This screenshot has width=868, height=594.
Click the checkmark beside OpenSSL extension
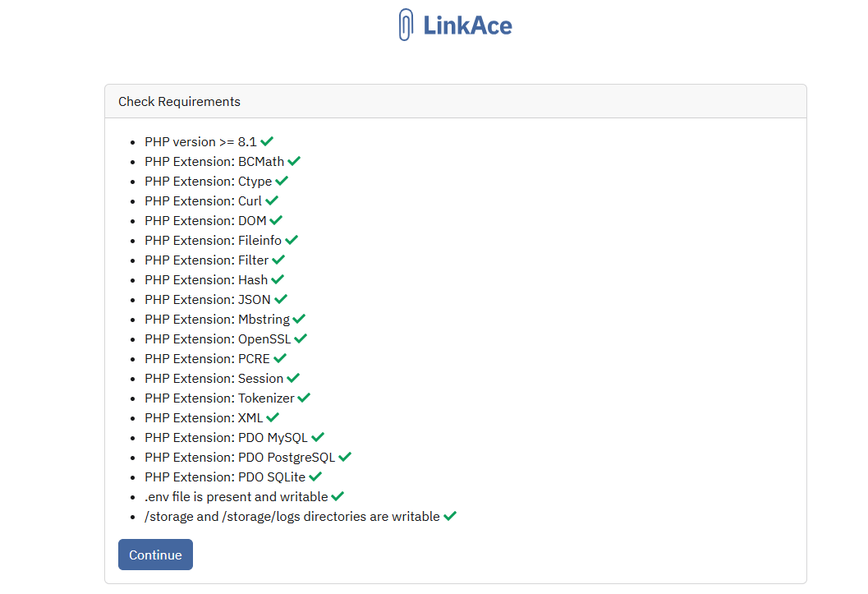(x=301, y=338)
